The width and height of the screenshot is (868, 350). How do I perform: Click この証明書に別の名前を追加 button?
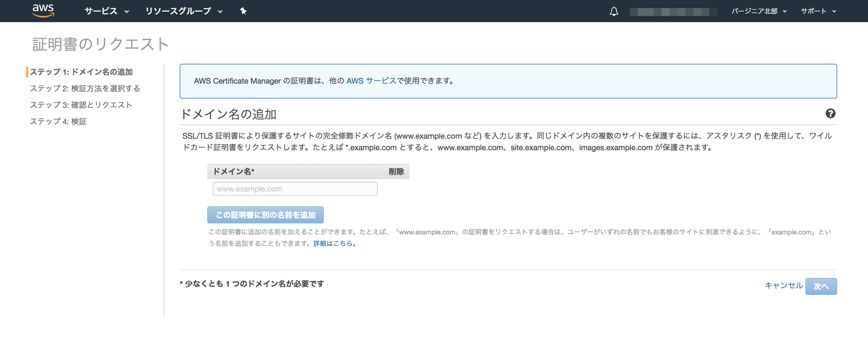click(265, 215)
